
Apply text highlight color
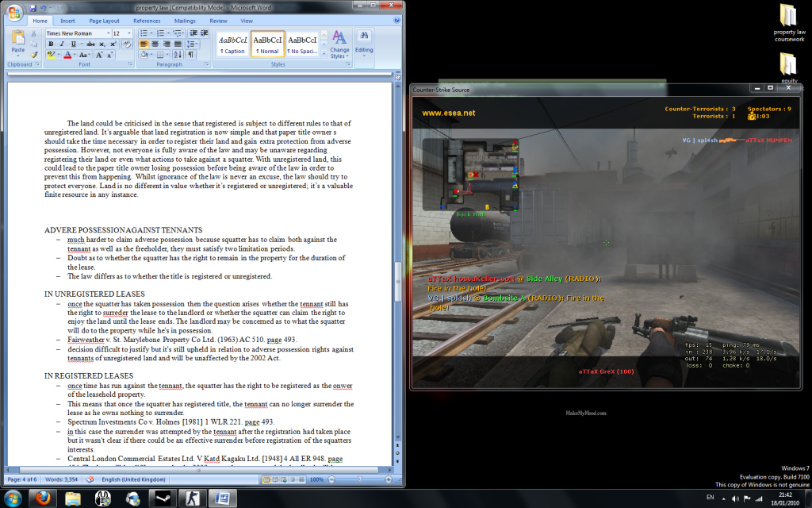[51, 55]
